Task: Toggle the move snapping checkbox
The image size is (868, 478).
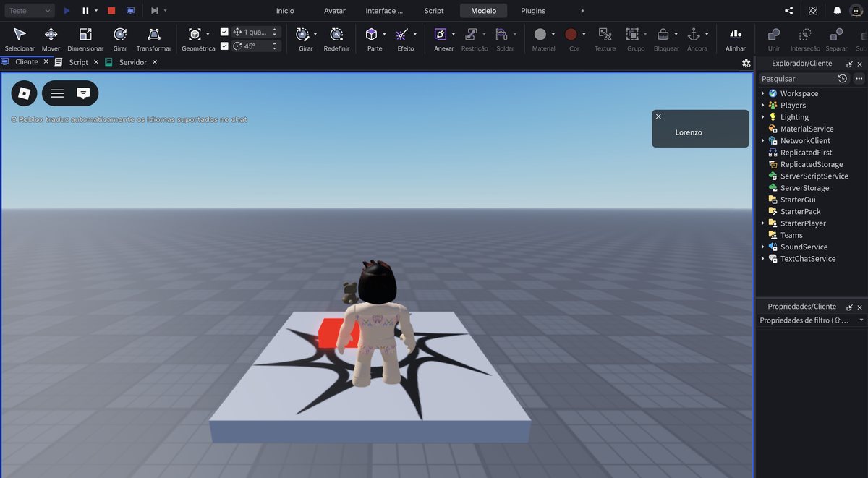Action: [x=224, y=32]
